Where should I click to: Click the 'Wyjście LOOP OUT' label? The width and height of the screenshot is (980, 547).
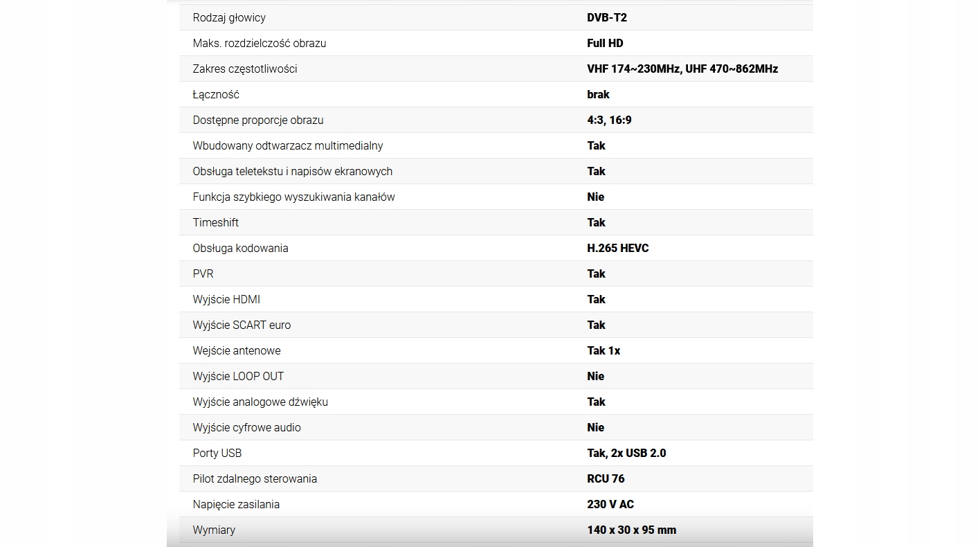tap(238, 376)
